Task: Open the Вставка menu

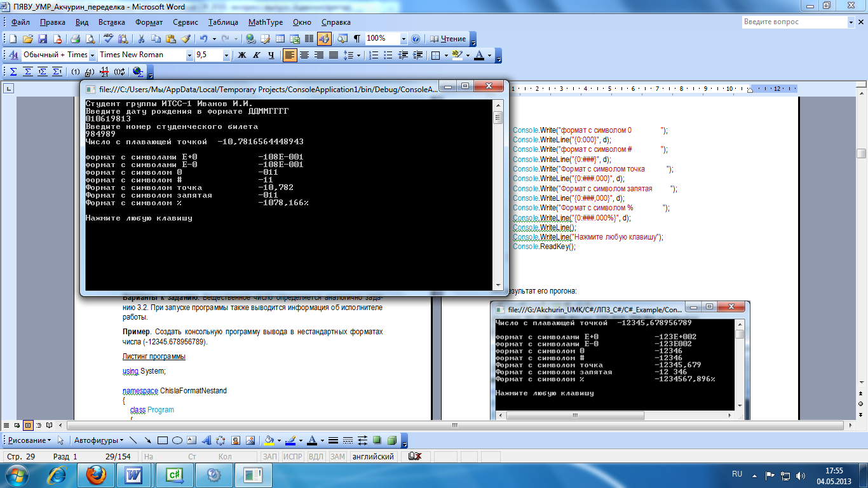Action: pyautogui.click(x=112, y=22)
